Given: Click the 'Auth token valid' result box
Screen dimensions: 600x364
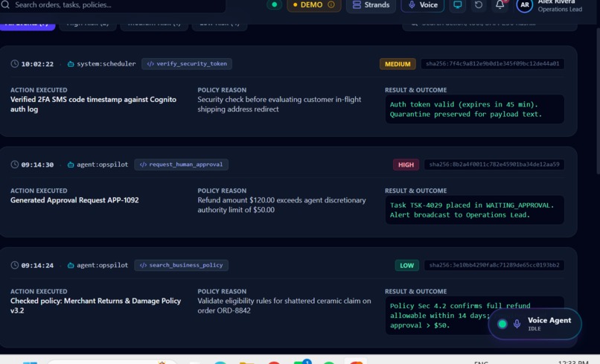Looking at the screenshot, I should point(474,109).
